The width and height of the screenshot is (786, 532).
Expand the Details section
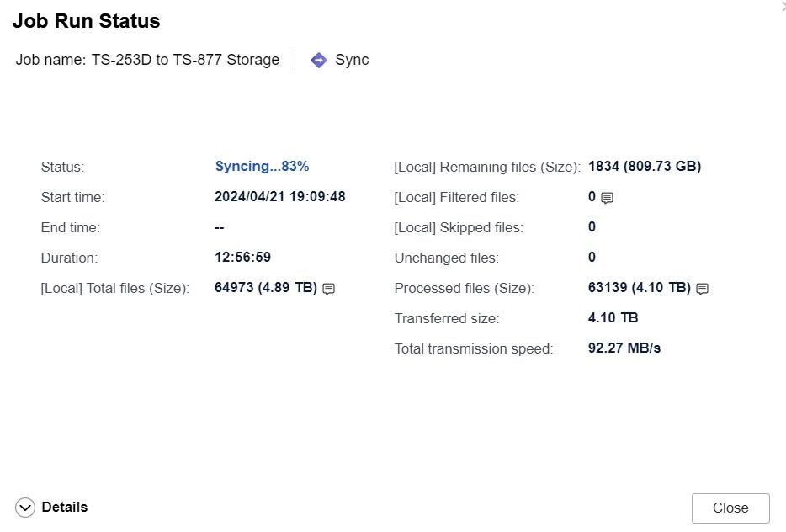[x=25, y=507]
